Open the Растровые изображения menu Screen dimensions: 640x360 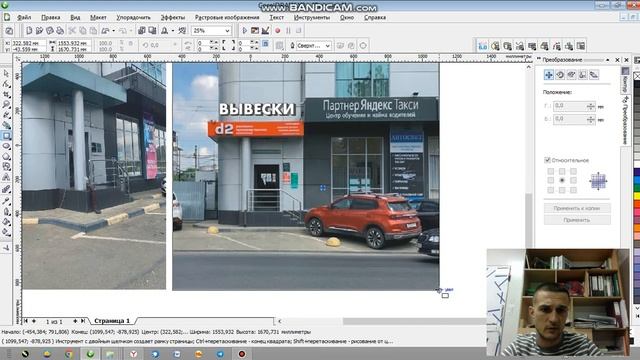tap(227, 18)
